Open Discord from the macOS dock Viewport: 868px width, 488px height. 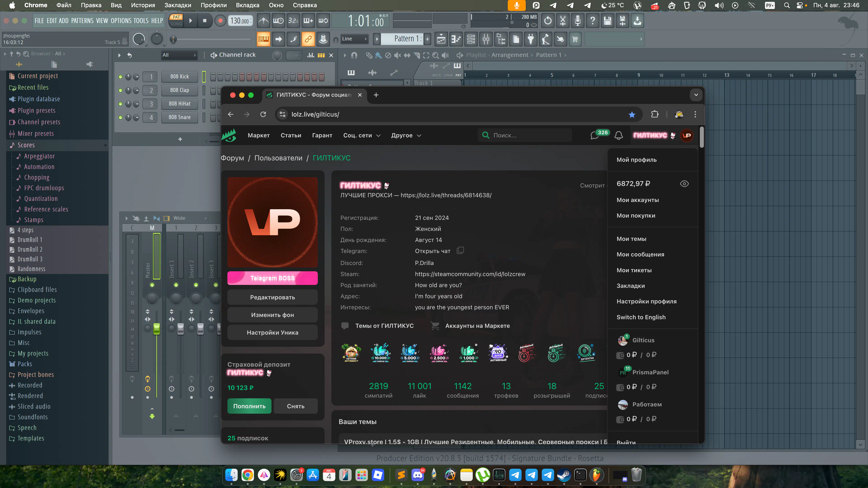pos(418,475)
